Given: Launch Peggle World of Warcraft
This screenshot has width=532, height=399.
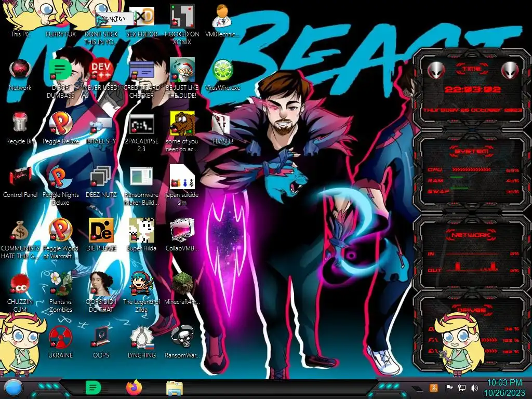Looking at the screenshot, I should [60, 240].
